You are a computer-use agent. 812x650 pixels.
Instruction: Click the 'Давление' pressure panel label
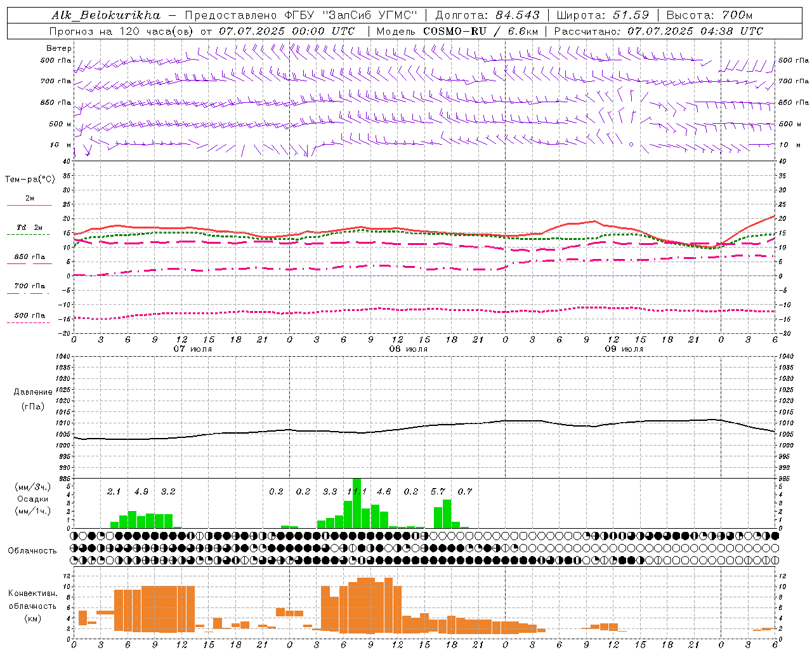32,392
